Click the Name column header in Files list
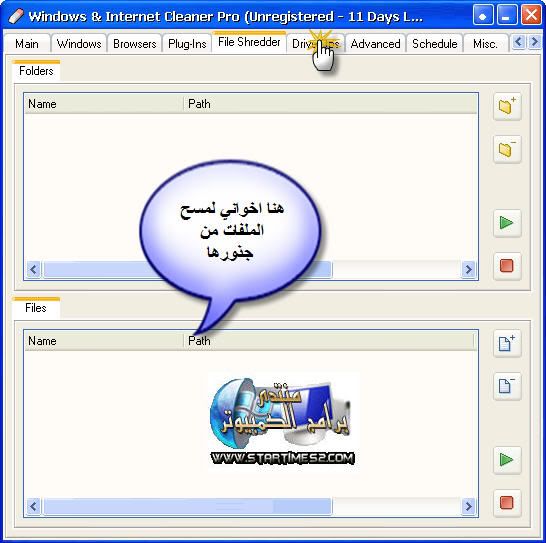The width and height of the screenshot is (546, 543). (x=104, y=341)
